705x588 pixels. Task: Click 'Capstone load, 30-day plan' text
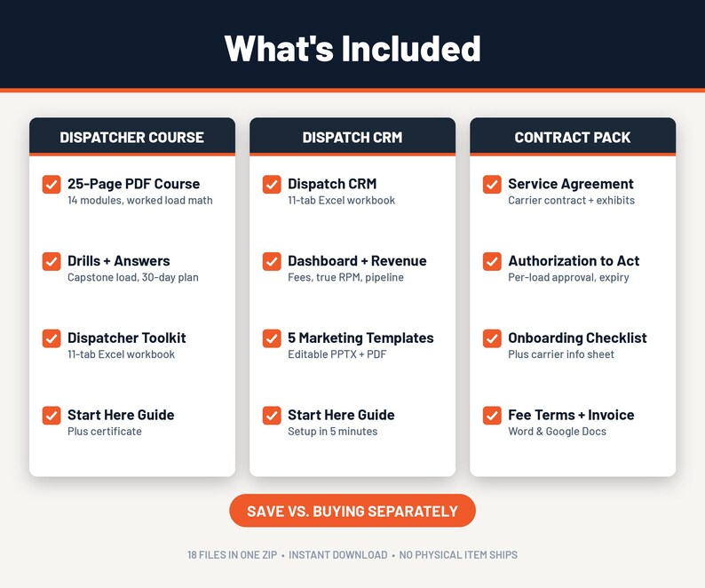tap(132, 277)
